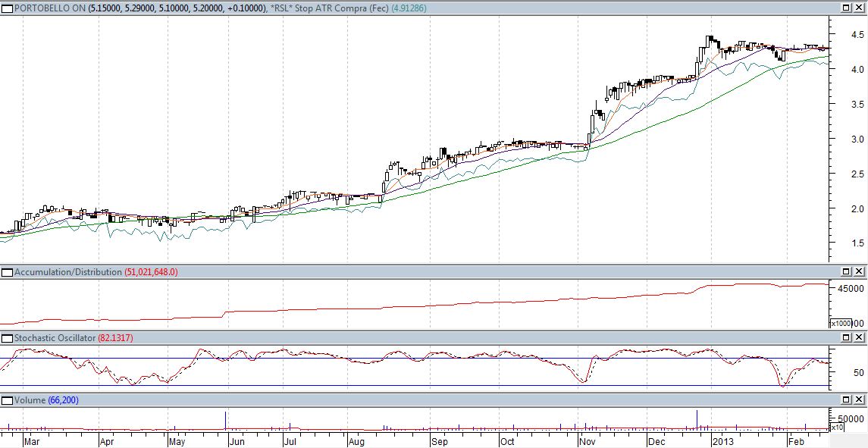The height and width of the screenshot is (448, 868).
Task: Maximize the Volume panel
Action: 847,399
